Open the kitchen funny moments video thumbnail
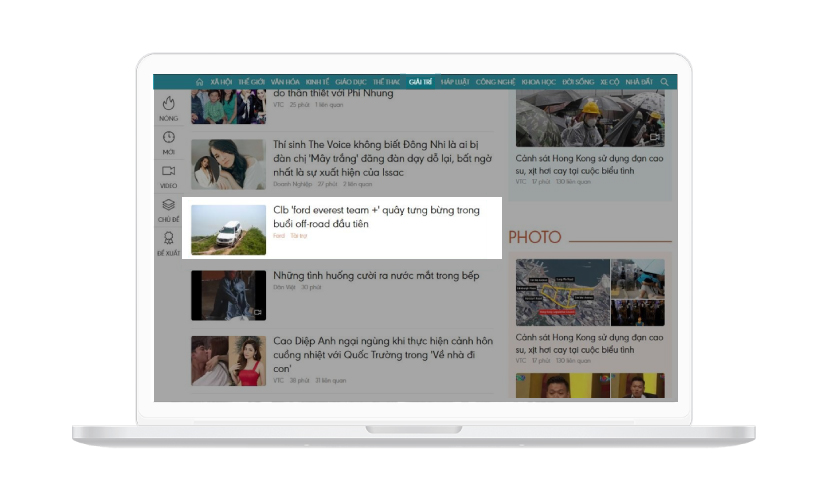 (x=228, y=295)
